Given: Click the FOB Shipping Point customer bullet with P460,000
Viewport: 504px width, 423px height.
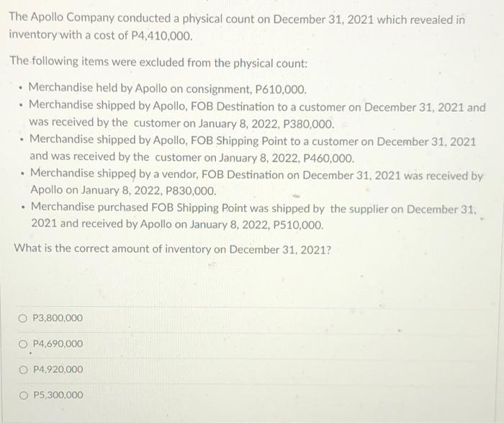Looking at the screenshot, I should click(253, 148).
